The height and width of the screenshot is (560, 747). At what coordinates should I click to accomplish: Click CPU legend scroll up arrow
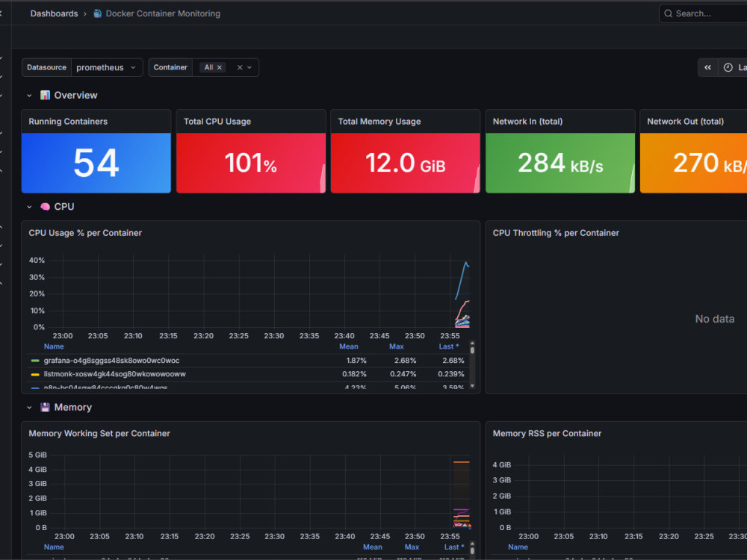coord(472,343)
